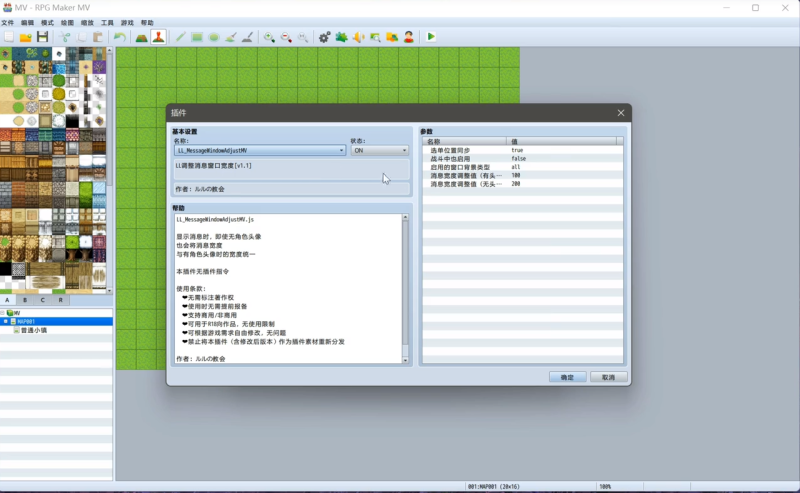Collapse the MV project tree node
Viewport: 800px width, 493px height.
pos(3,313)
